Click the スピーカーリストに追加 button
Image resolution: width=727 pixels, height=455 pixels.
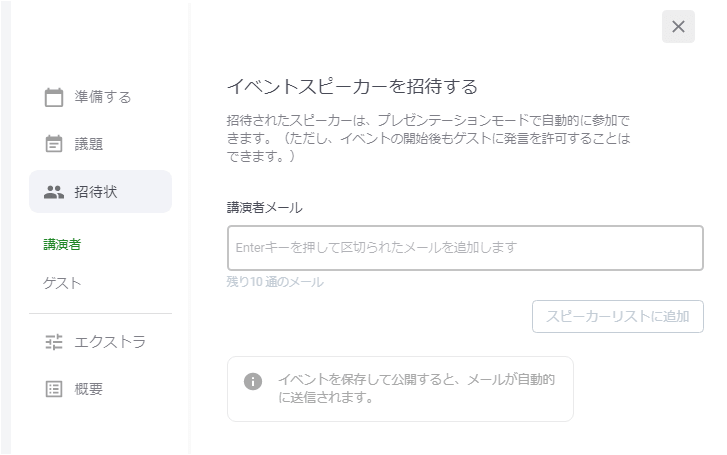(x=618, y=316)
